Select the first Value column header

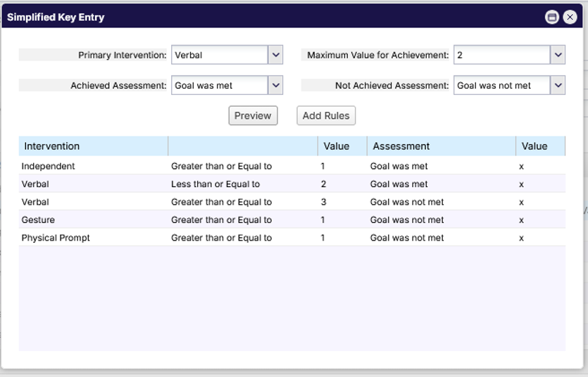pos(342,146)
